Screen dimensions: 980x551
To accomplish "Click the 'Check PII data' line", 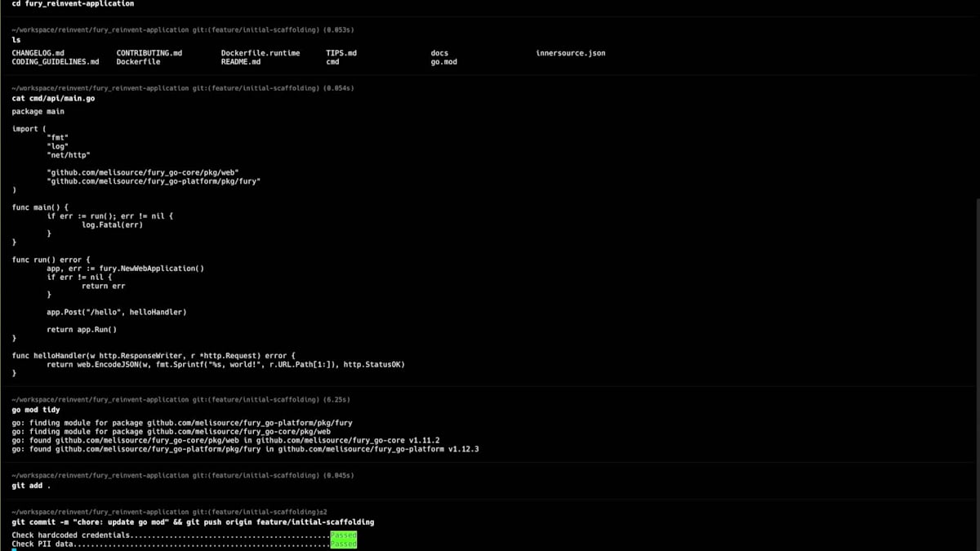I will click(x=184, y=544).
